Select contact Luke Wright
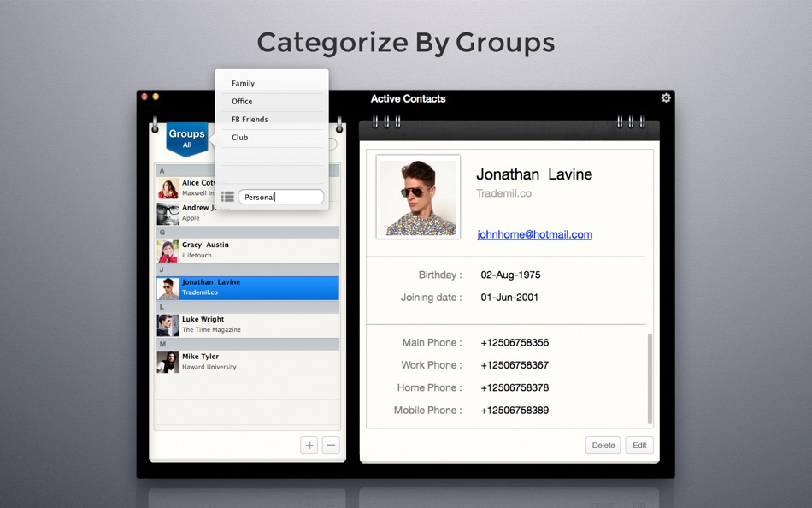 click(x=248, y=324)
